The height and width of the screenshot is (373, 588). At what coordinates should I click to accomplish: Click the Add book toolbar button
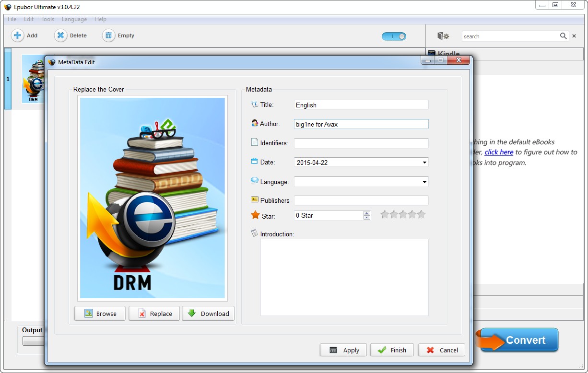click(x=24, y=35)
